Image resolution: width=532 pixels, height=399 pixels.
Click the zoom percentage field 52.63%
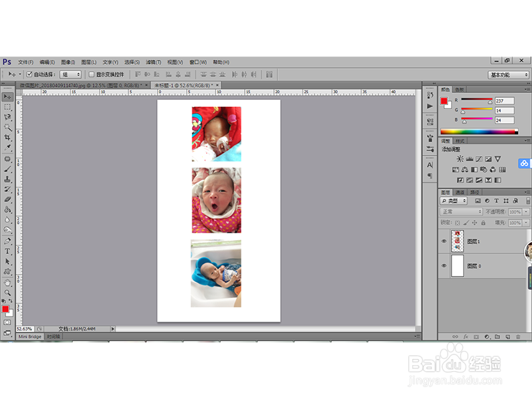click(25, 329)
